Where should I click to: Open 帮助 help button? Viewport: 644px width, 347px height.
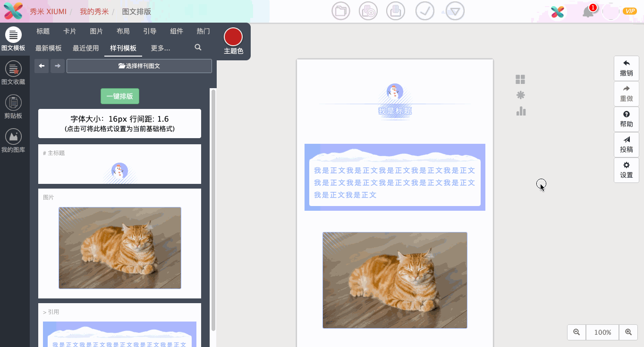627,119
